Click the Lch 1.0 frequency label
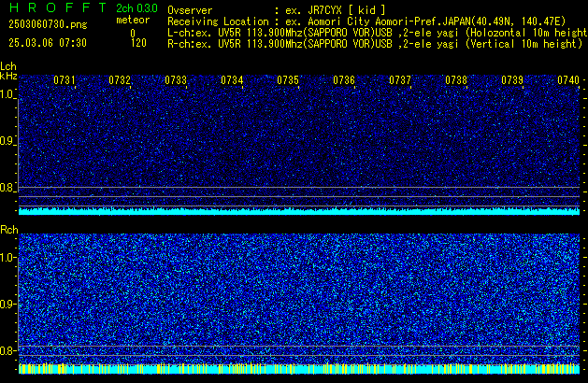Viewport: 588px width, 383px height. [7, 94]
